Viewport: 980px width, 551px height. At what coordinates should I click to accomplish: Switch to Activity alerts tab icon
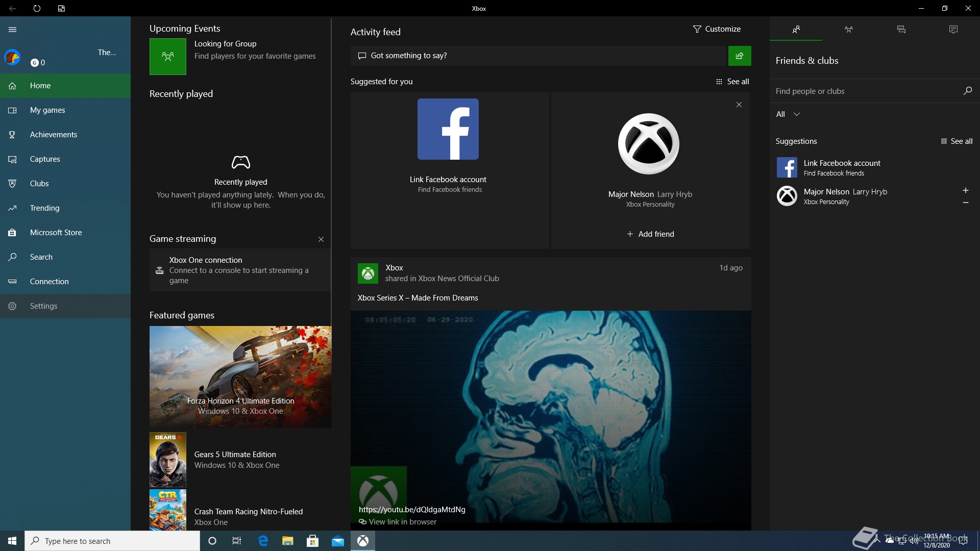pyautogui.click(x=953, y=30)
